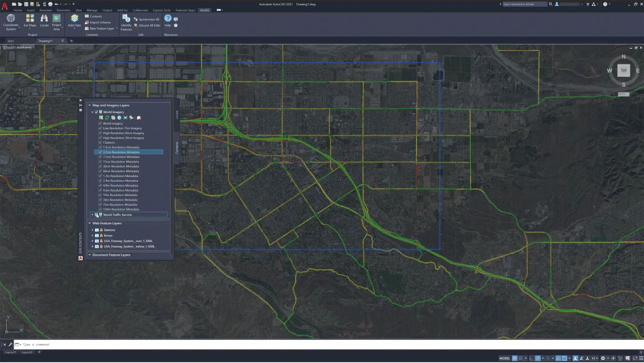Open the Project Area tool

(x=56, y=22)
